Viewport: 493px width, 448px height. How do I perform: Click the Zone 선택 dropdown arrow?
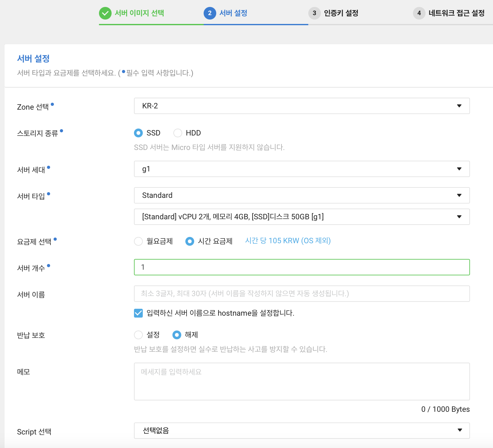pos(459,106)
